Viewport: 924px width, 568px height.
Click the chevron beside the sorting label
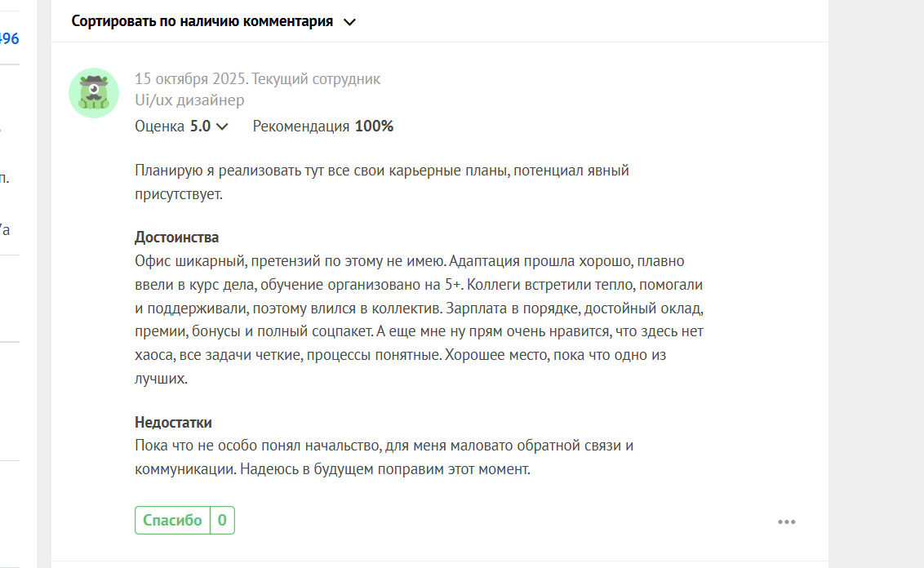point(349,22)
